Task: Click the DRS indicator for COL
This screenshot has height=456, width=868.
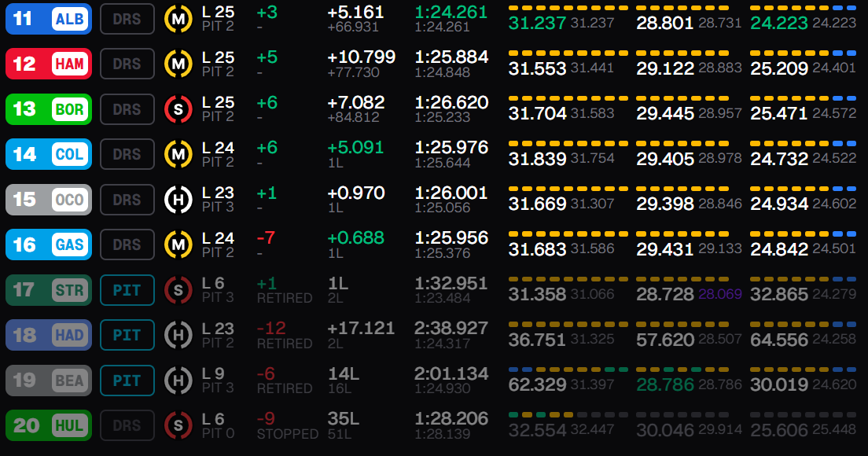Action: pyautogui.click(x=127, y=154)
